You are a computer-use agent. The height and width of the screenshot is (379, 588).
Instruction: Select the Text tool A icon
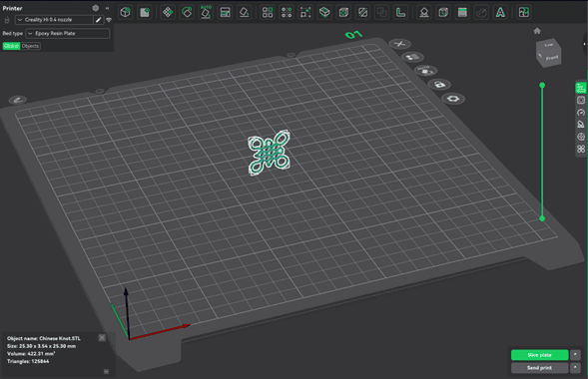click(500, 12)
